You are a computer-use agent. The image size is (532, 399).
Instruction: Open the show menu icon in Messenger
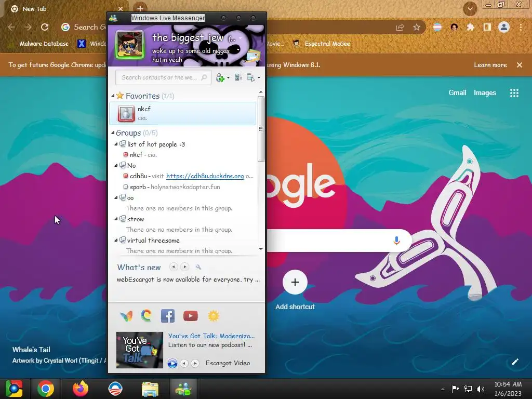click(251, 78)
